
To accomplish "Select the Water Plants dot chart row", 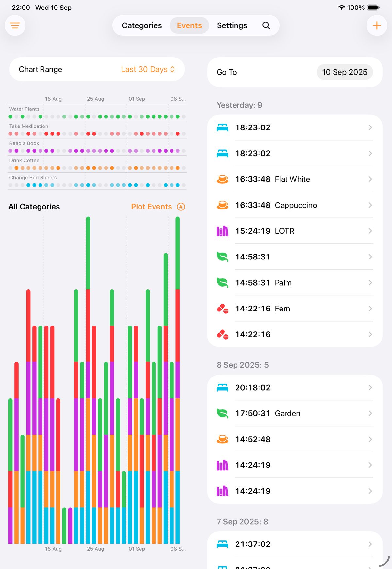I will coord(97,116).
